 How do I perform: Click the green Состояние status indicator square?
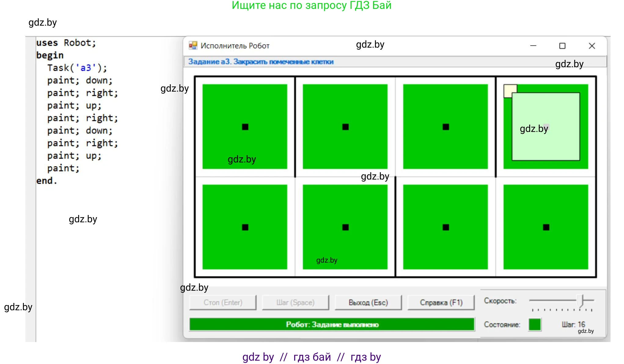pos(534,324)
